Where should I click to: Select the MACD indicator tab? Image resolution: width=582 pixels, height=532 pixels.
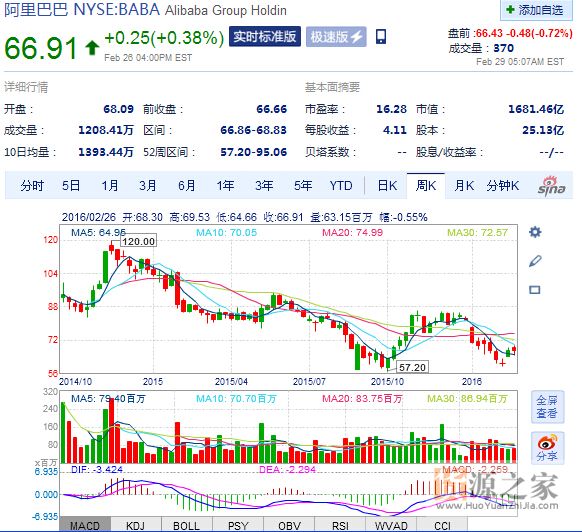85,525
